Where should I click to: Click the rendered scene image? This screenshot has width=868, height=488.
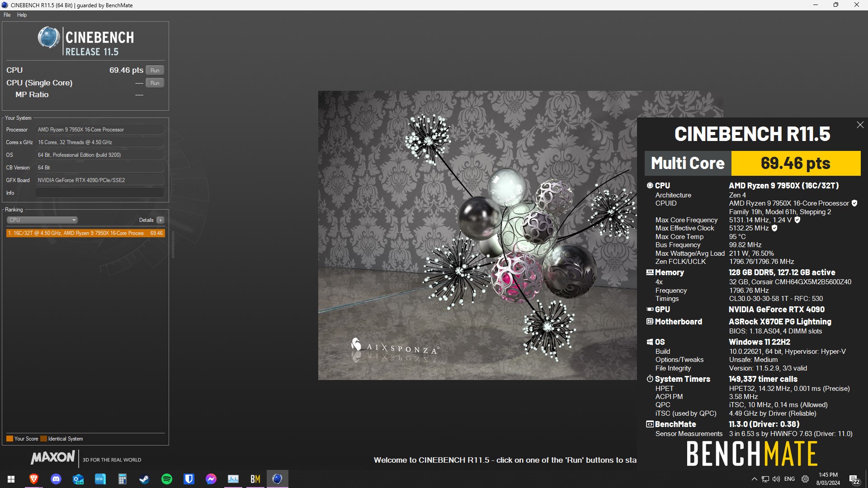[477, 235]
